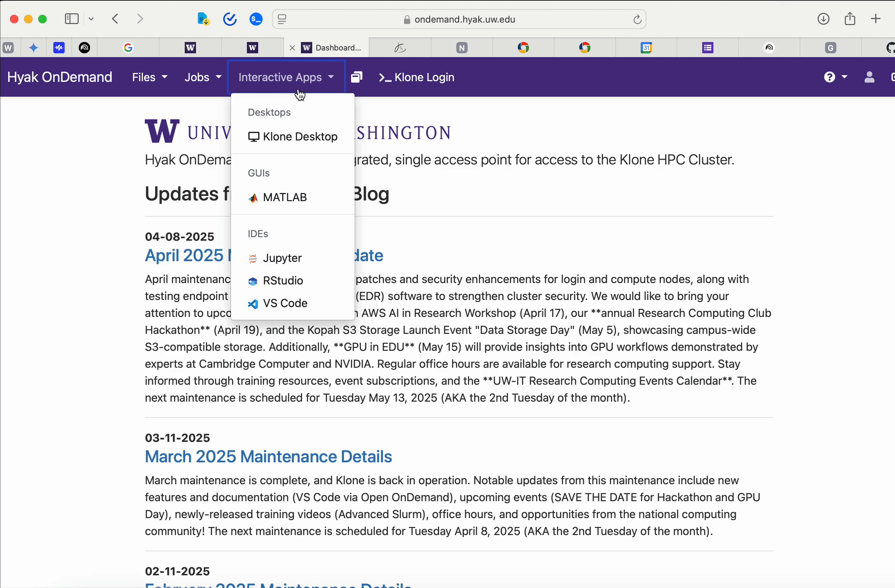Viewport: 895px width, 588px height.
Task: Click the University of Washington logo
Action: (298, 132)
